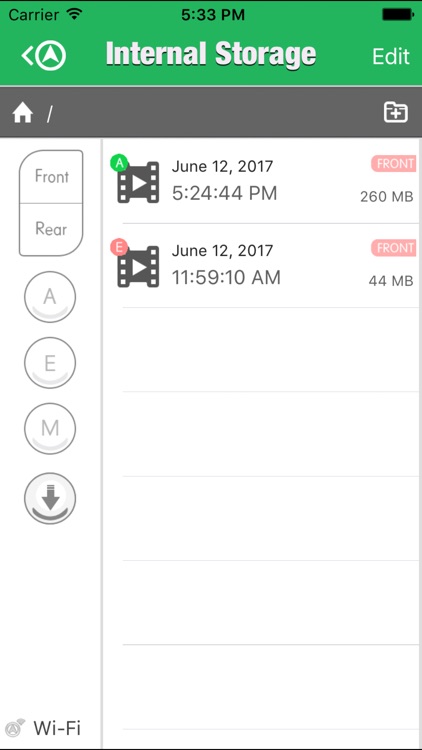Tap FRONT tag on 44 MB video
Screen dimensions: 422x750
(x=393, y=248)
